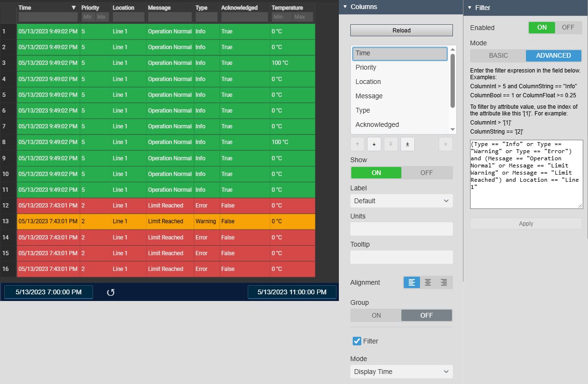Click the Warning cell in row 13
This screenshot has height=384, width=588.
tap(206, 221)
